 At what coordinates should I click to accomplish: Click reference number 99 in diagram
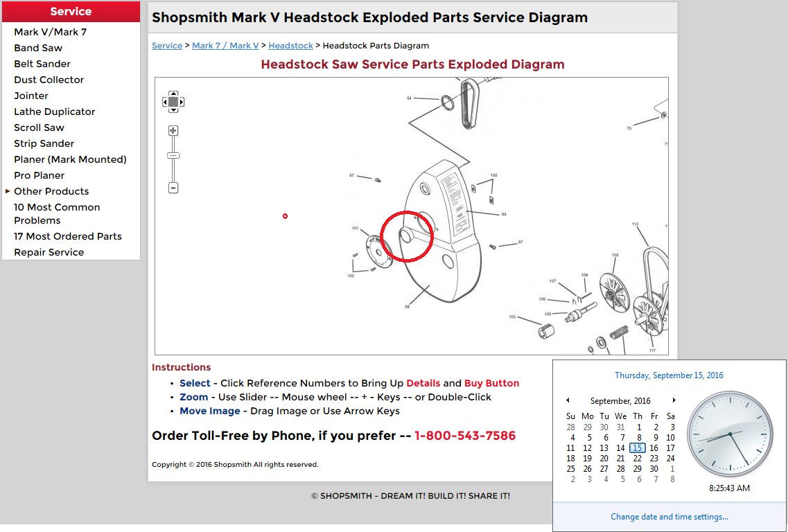(504, 214)
